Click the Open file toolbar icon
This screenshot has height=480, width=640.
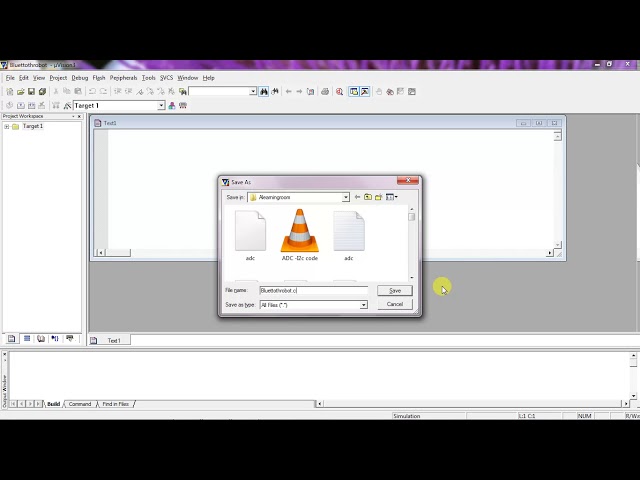20,92
